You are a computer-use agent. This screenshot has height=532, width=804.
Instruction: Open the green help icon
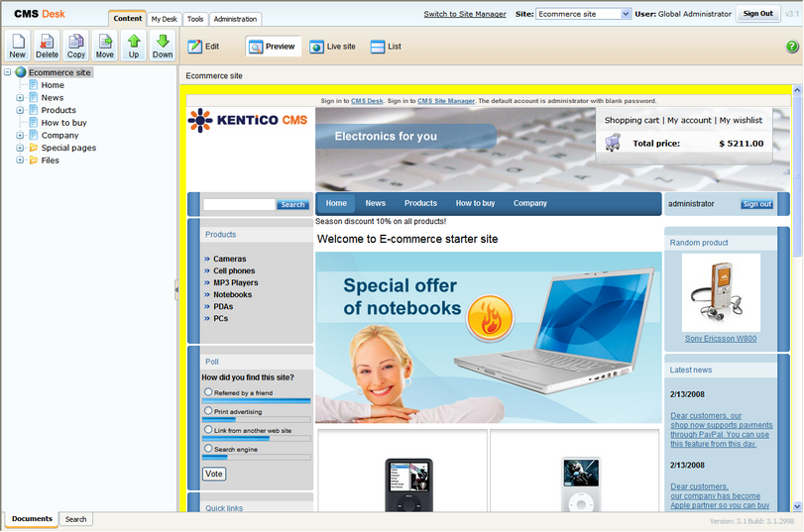792,47
